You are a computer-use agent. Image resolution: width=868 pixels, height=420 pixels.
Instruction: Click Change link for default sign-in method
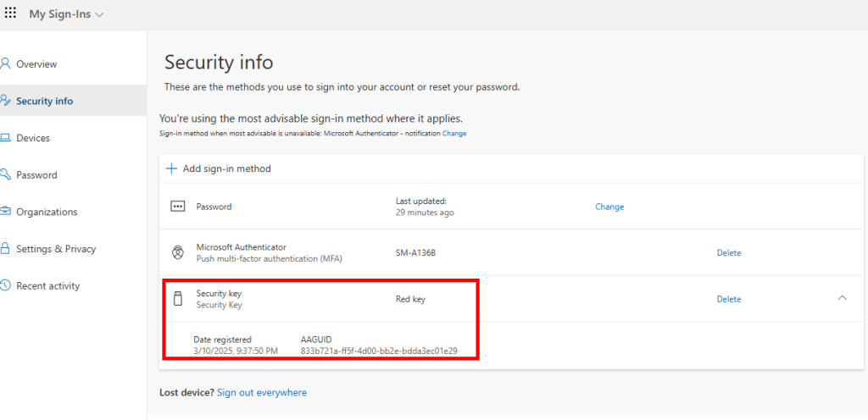tap(454, 133)
